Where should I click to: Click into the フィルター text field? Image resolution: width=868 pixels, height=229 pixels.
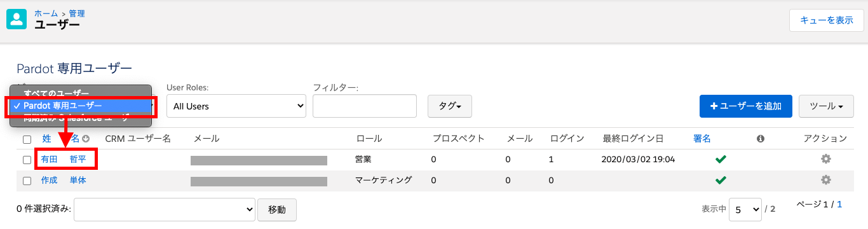365,106
